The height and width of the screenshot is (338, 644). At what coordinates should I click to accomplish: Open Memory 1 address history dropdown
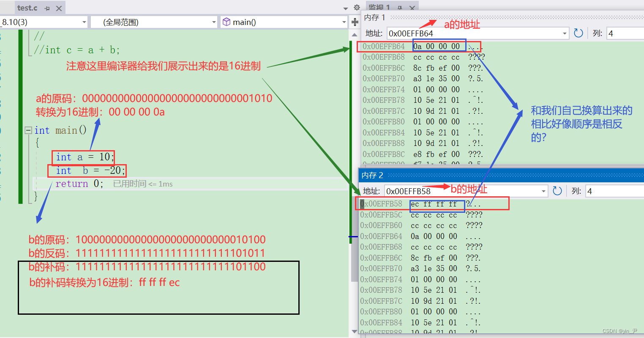click(565, 33)
